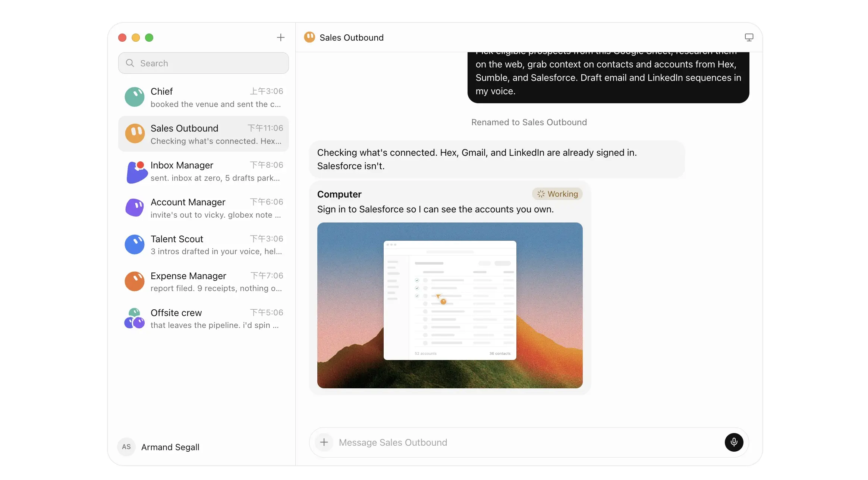Viewport: 868px width, 480px height.
Task: Click the AS user initials avatar
Action: [126, 447]
